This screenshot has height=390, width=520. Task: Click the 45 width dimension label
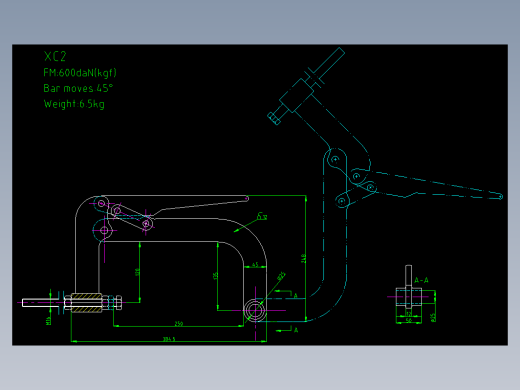click(x=255, y=265)
